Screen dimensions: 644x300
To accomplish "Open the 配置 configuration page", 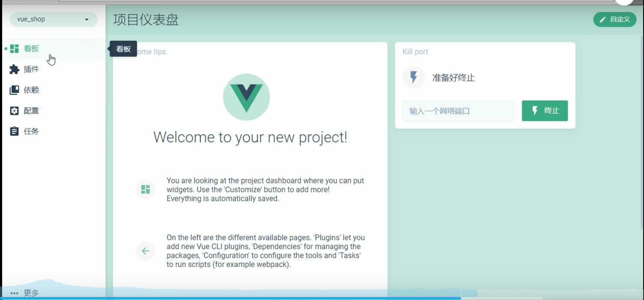I will click(54, 111).
